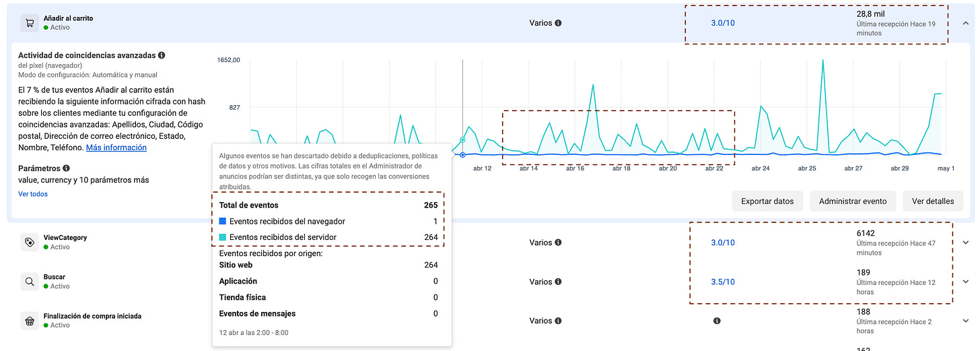Click Eventos recibidos del navegador row

tap(328, 221)
